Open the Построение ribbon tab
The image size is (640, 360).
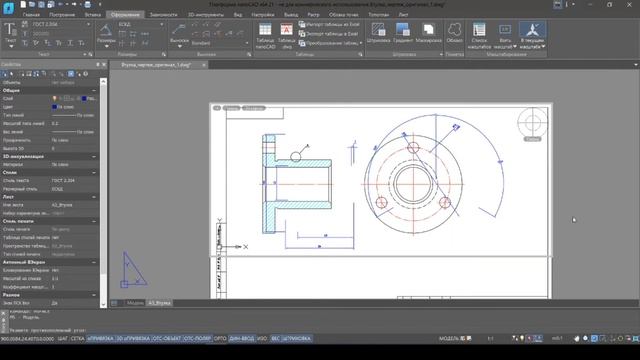coord(62,14)
